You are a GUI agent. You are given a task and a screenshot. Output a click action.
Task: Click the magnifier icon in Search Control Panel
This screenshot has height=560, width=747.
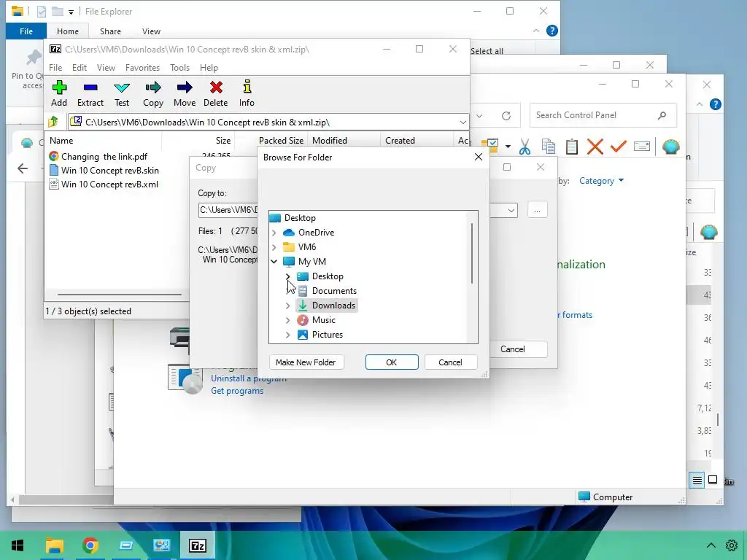662,115
